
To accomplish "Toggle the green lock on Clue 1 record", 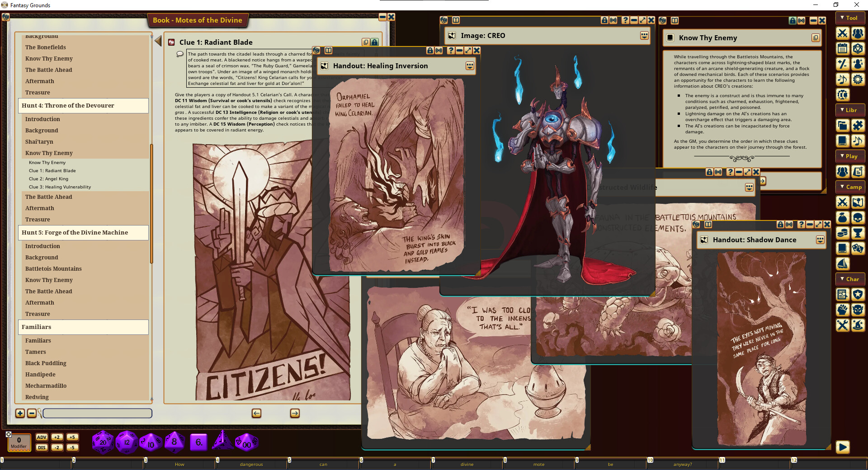I will tap(375, 42).
